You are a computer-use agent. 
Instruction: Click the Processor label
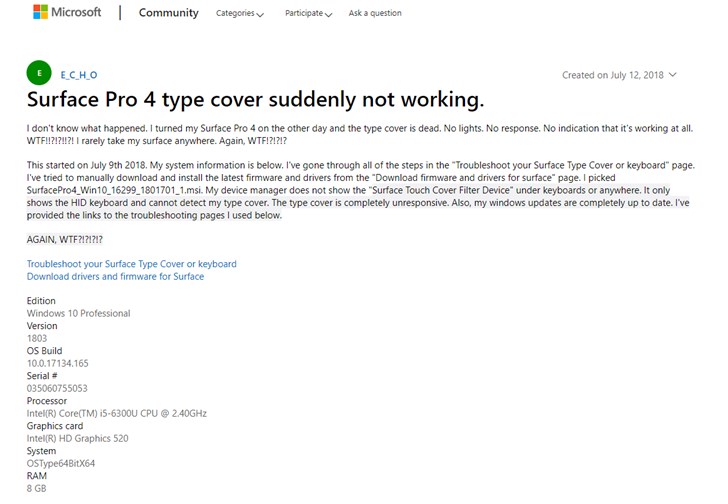[x=47, y=401]
